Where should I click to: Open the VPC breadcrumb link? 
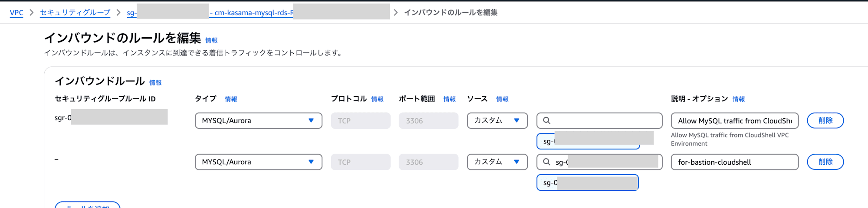(16, 13)
